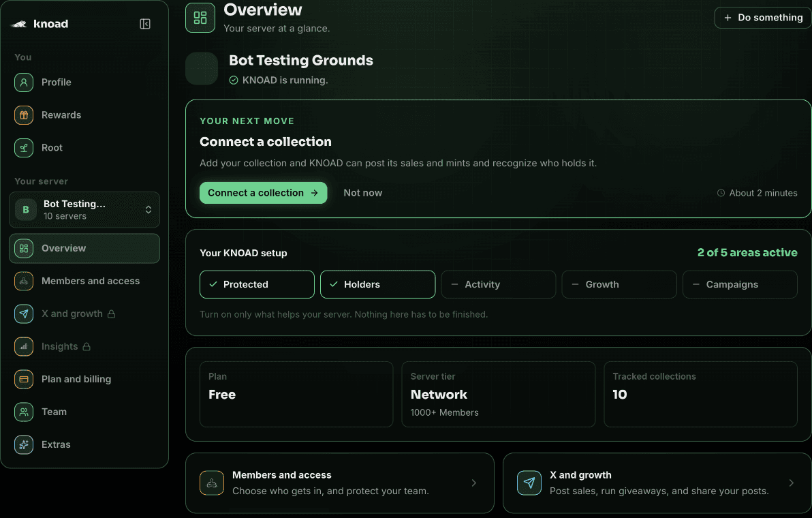
Task: Dismiss with Not now
Action: [x=362, y=193]
